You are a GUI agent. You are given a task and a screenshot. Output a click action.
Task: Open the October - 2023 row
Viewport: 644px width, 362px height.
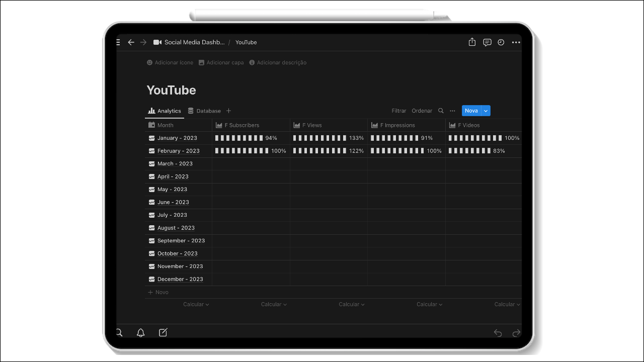[x=178, y=253]
